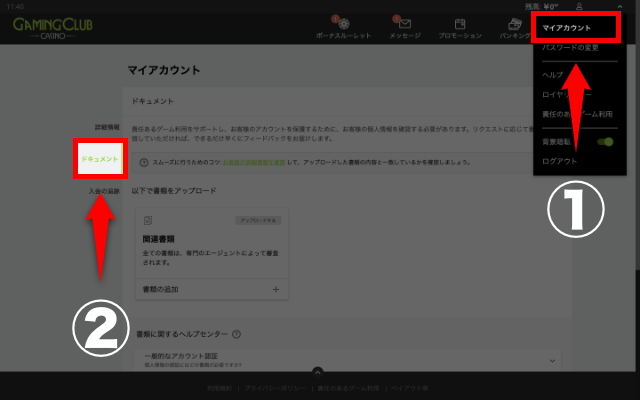Screen dimensions: 640x400
Task: Click the プライバシーポリシー footer link
Action: pyautogui.click(x=274, y=387)
